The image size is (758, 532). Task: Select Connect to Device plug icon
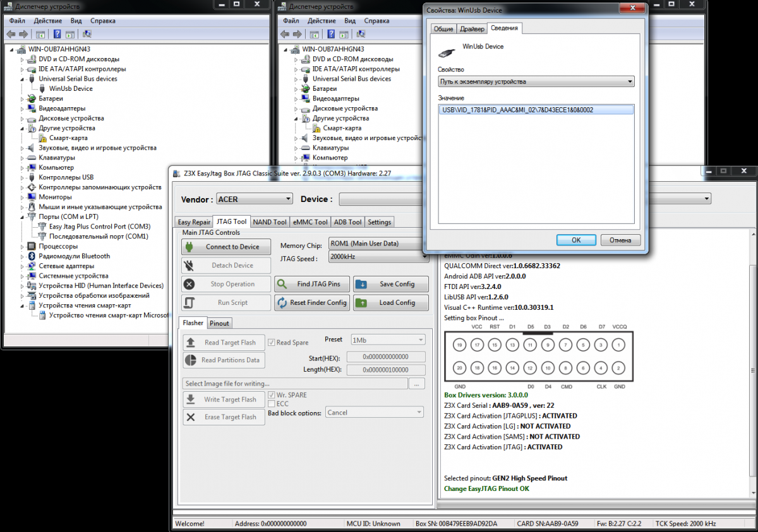coord(226,246)
